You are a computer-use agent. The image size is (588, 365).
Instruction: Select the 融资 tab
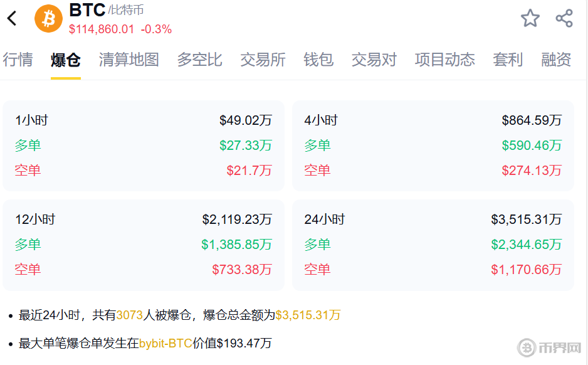point(556,60)
